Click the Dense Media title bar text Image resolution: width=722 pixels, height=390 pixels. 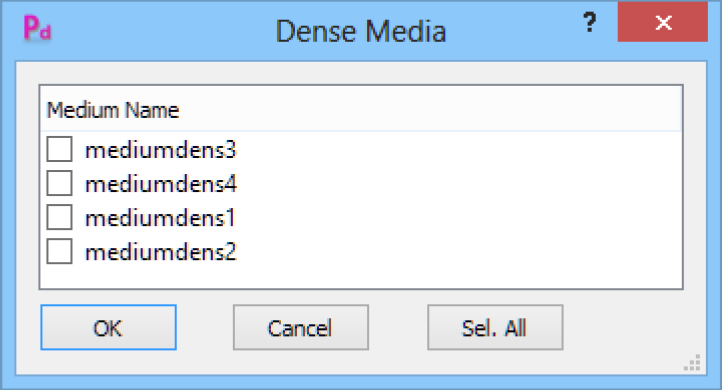[x=361, y=31]
